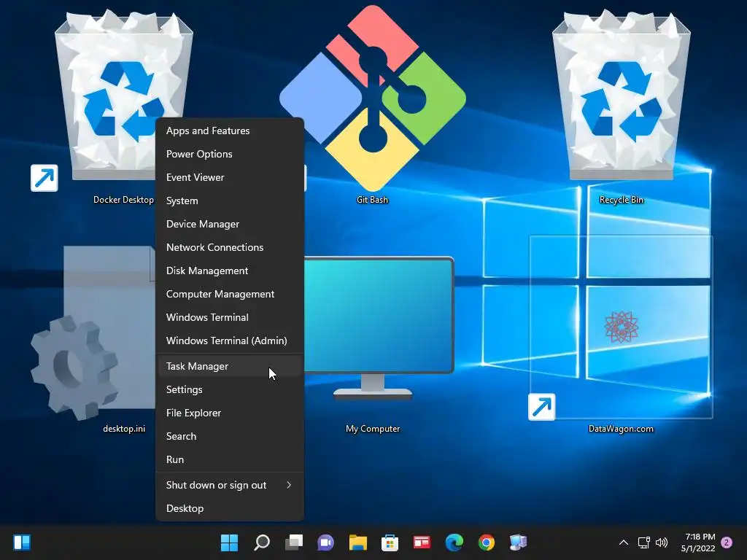Open the Widgets panel icon on taskbar
747x560 pixels.
(x=22, y=542)
